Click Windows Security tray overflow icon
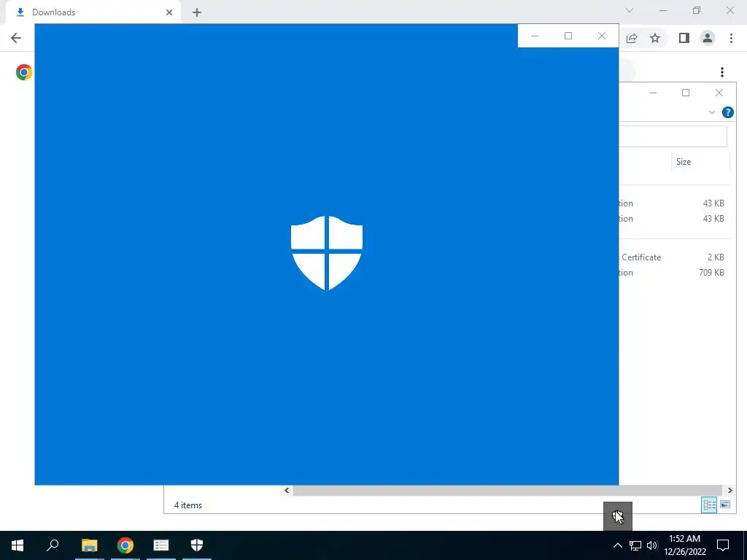 point(617,516)
